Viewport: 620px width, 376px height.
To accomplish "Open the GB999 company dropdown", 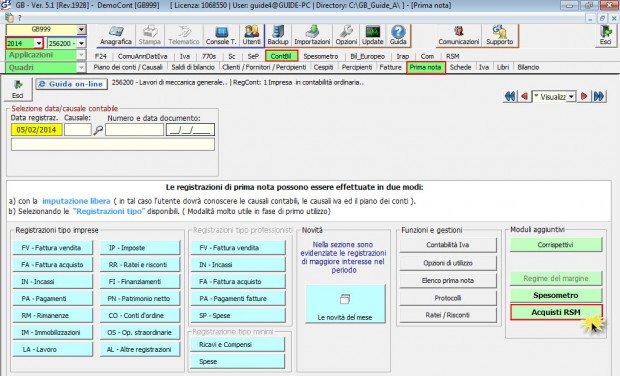I will point(81,30).
